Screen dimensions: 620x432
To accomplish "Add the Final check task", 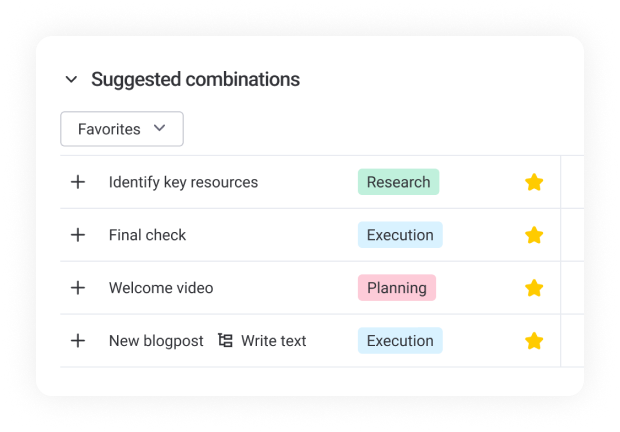I will tap(78, 235).
